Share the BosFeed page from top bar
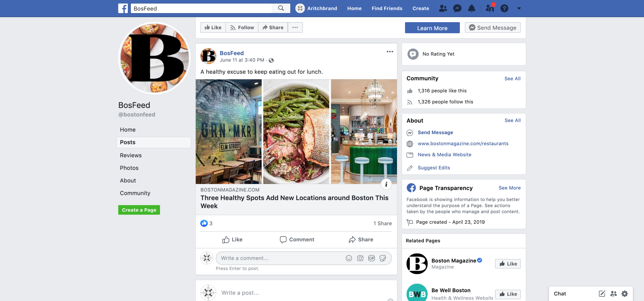This screenshot has height=301, width=644. [273, 27]
